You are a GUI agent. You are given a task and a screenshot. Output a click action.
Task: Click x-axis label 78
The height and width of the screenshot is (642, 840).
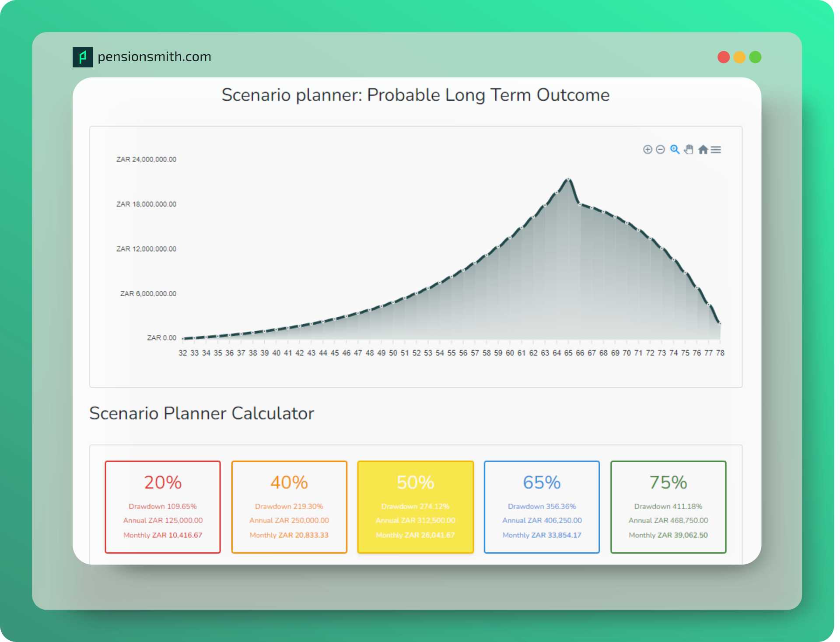click(x=720, y=353)
